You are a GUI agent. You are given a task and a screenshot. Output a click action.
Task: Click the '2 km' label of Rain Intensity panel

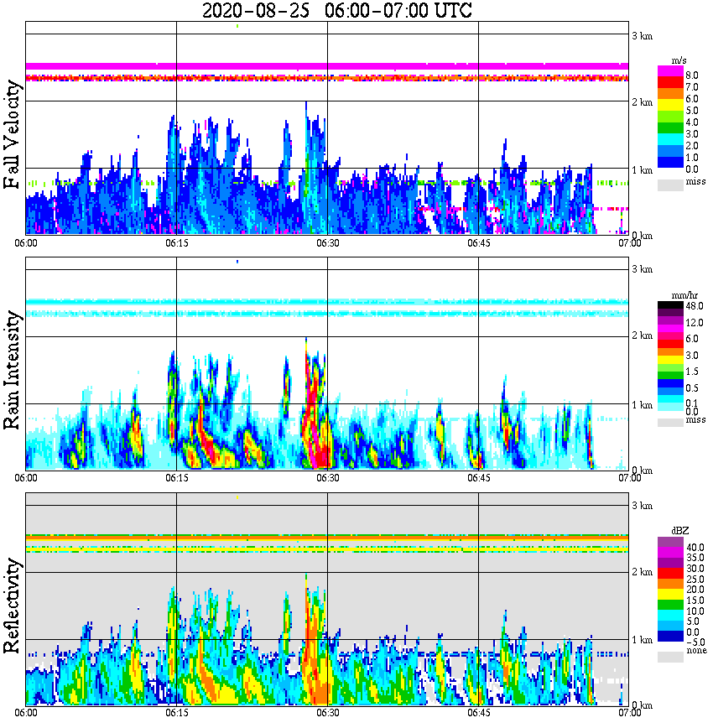pos(642,335)
